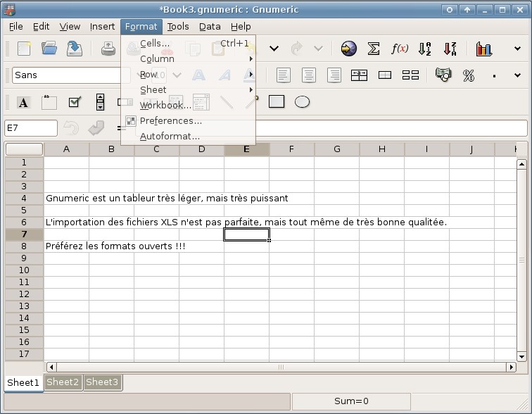
Task: Open the Data menu
Action: click(210, 27)
